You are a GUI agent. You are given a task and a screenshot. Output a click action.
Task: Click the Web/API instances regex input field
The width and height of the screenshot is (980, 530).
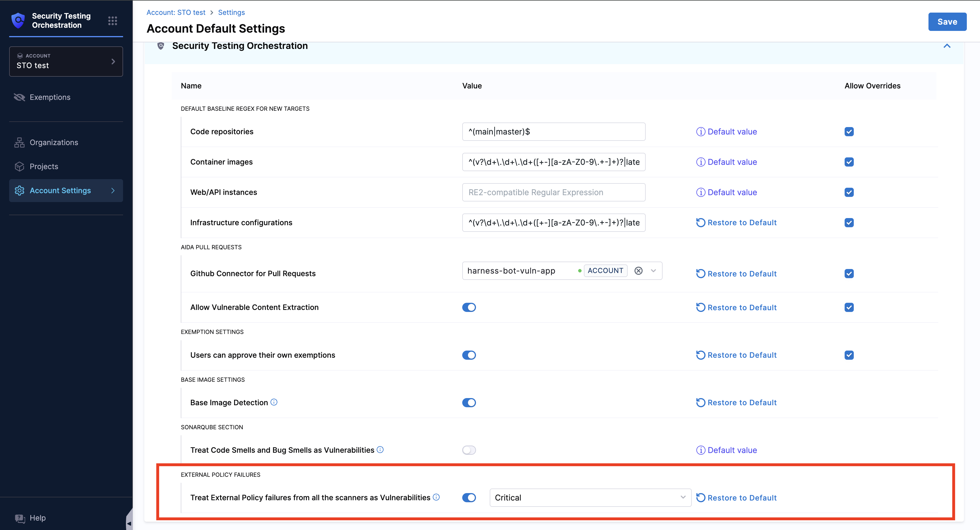pos(553,192)
